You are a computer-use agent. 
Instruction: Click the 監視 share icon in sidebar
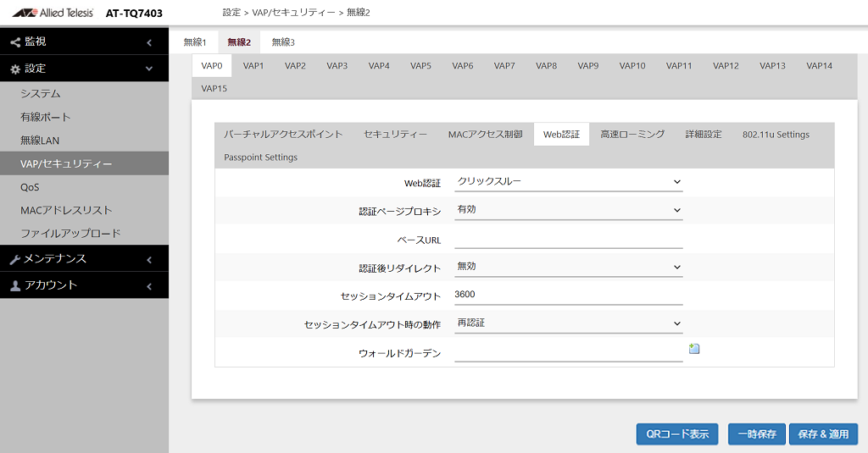(15, 41)
